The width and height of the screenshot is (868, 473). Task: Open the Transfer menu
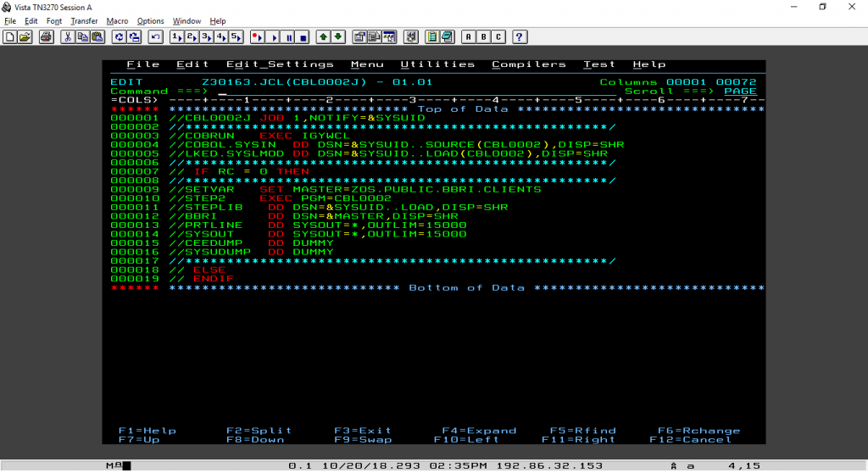coord(84,21)
